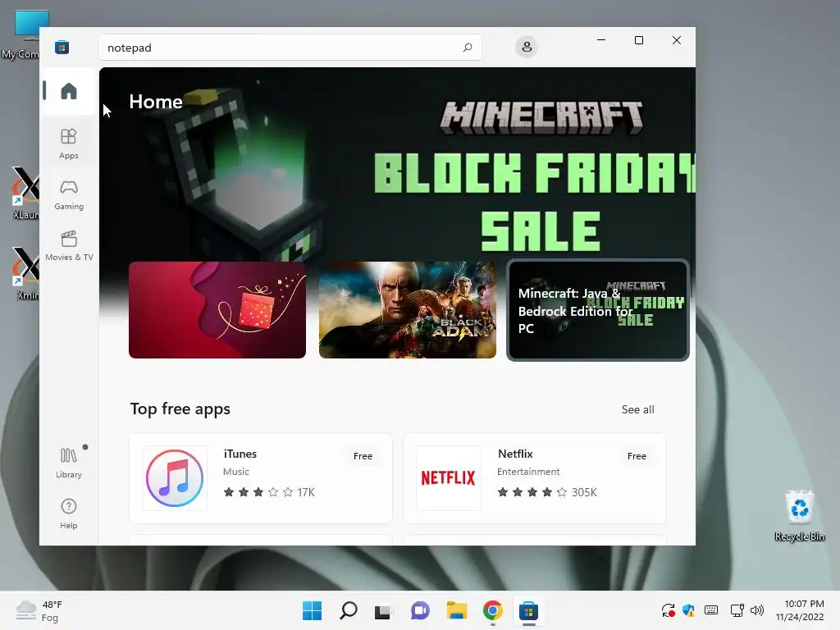Screen dimensions: 840x630
Task: Open the iTunes app card
Action: 261,478
